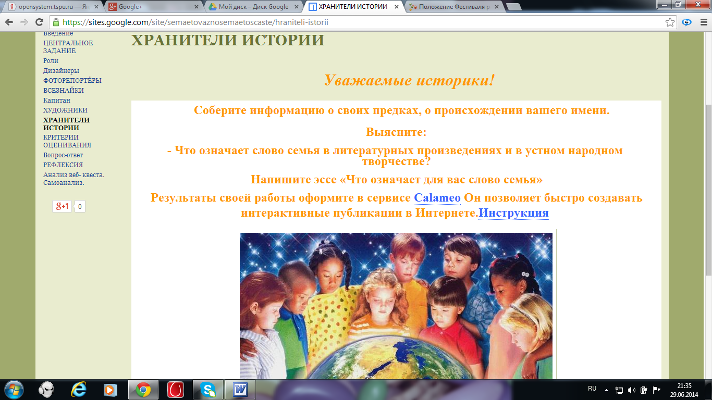Open the alien-head app in the taskbar
Image resolution: width=712 pixels, height=400 pixels.
[x=46, y=390]
